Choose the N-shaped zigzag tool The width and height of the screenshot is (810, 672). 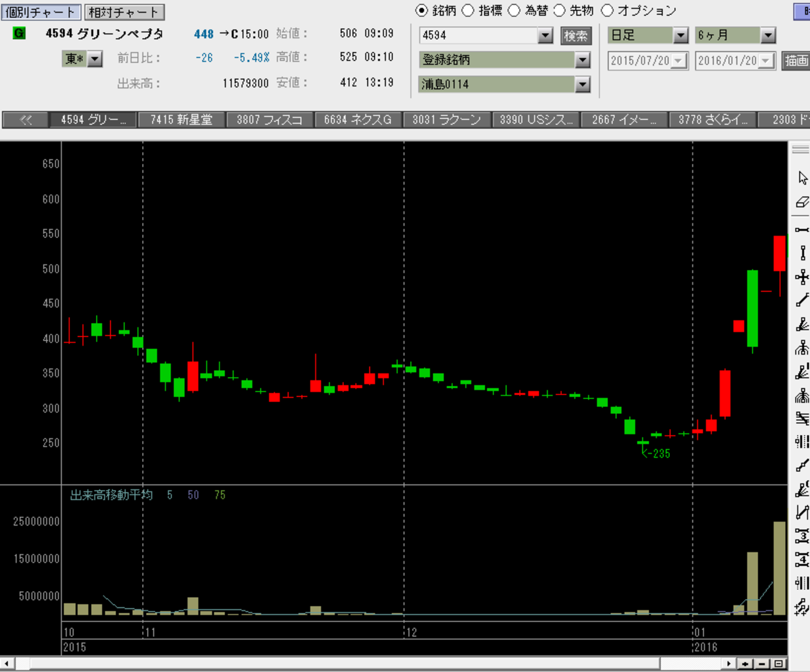[803, 512]
